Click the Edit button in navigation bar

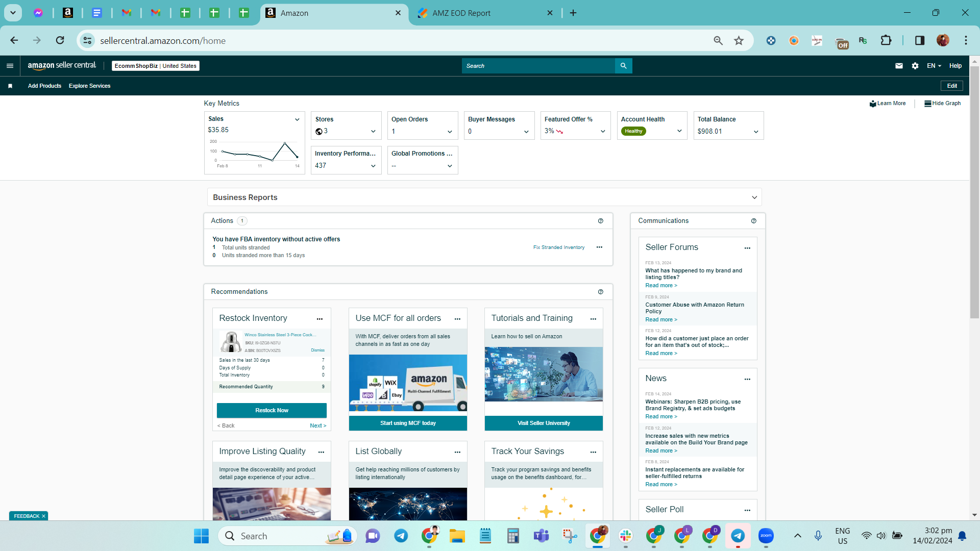[952, 86]
